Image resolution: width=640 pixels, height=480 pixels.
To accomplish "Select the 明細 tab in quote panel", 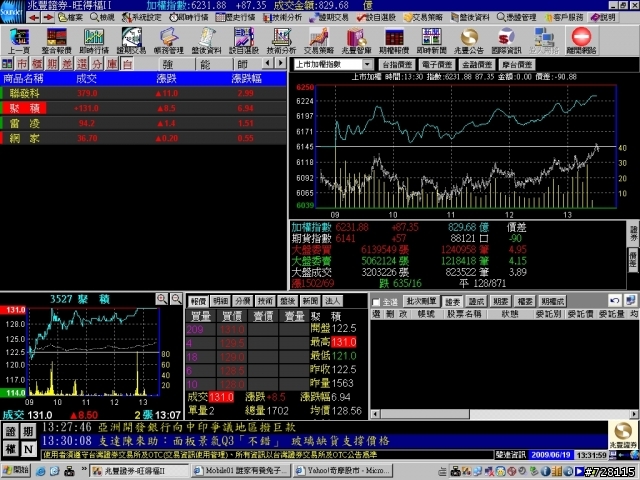I will click(x=220, y=301).
